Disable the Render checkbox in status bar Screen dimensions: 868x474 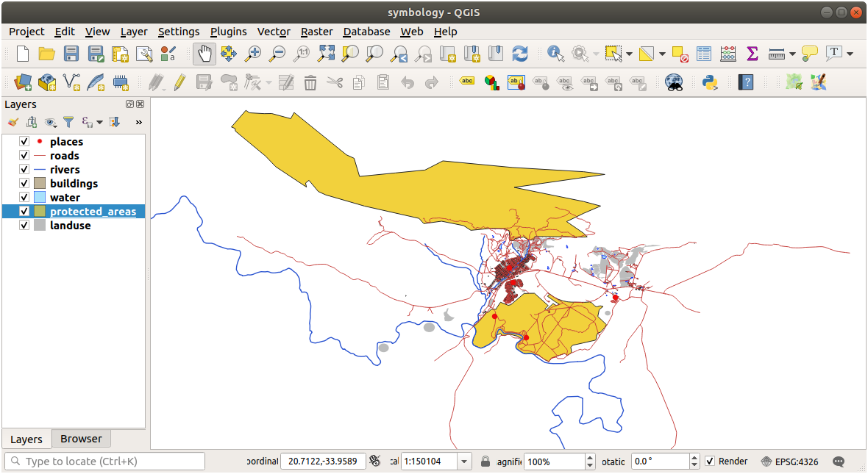point(710,462)
